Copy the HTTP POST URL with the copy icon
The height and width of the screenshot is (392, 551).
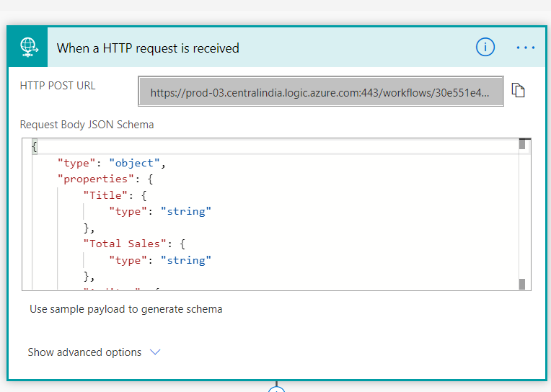(518, 90)
